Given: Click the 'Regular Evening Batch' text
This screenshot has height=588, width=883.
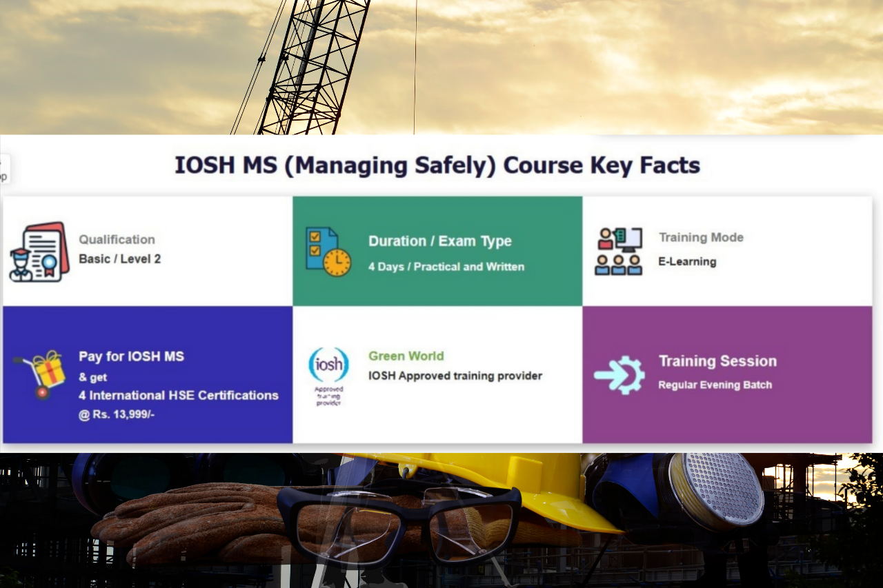Looking at the screenshot, I should [x=715, y=385].
